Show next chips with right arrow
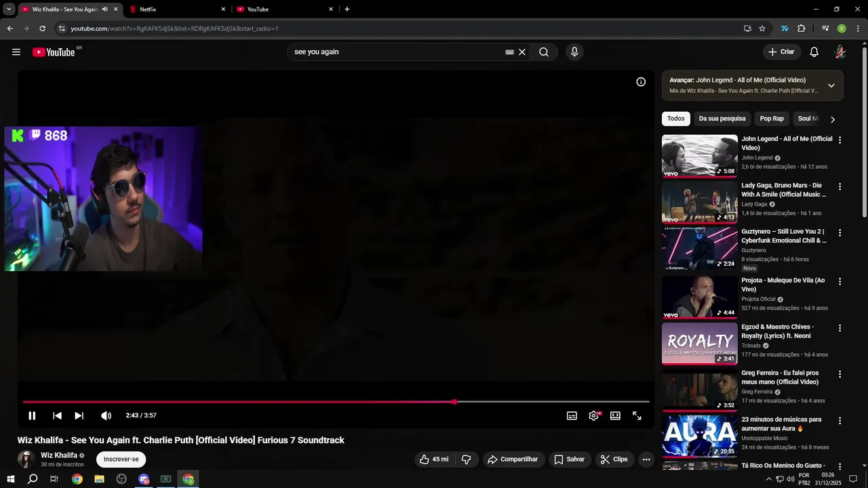 [x=833, y=119]
